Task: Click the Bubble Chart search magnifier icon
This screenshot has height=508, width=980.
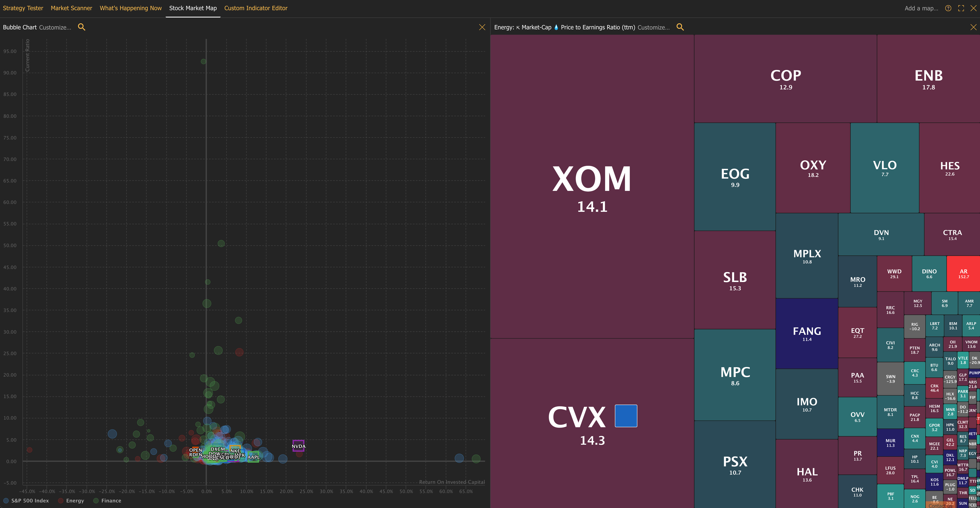Action: (81, 27)
